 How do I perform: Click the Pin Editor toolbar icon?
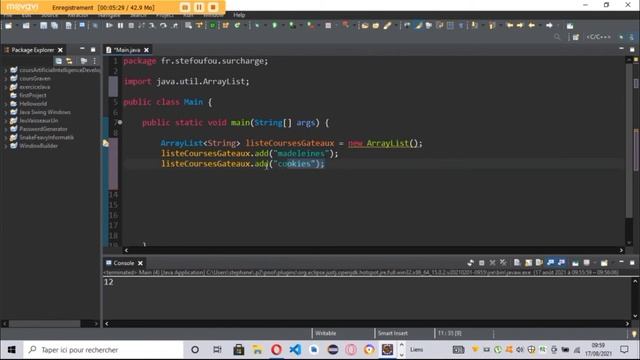click(570, 26)
